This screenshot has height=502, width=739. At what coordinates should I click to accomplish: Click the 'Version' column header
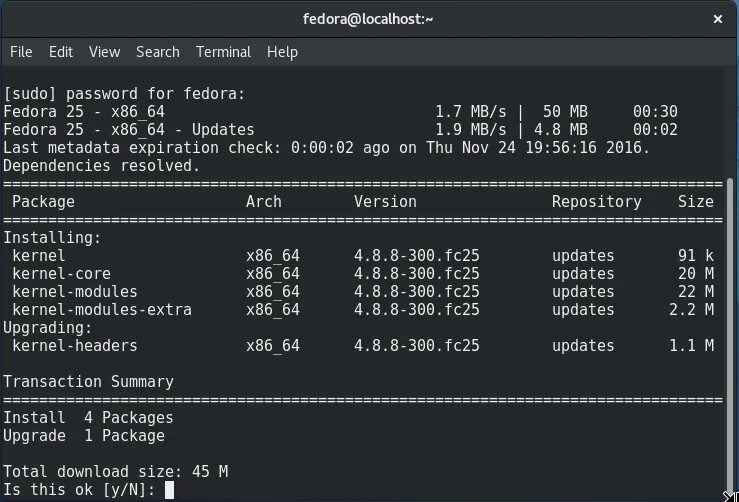386,202
